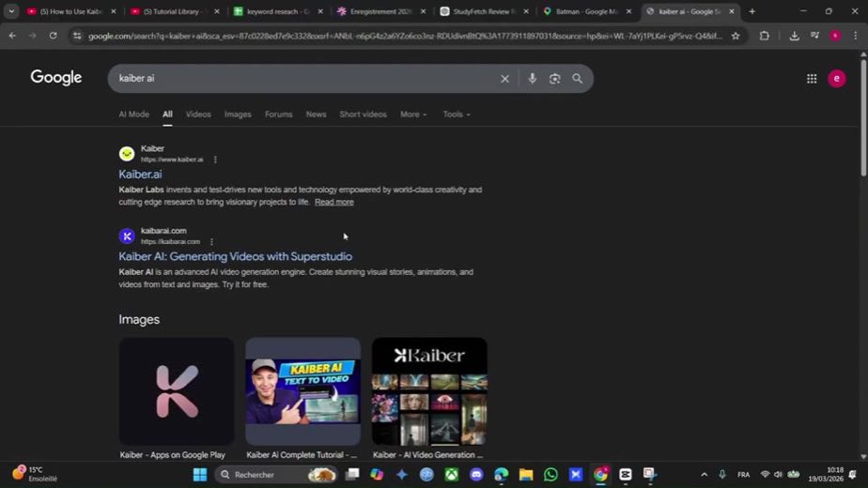Switch to the keyword research tab
This screenshot has height=488, width=868.
coord(278,11)
